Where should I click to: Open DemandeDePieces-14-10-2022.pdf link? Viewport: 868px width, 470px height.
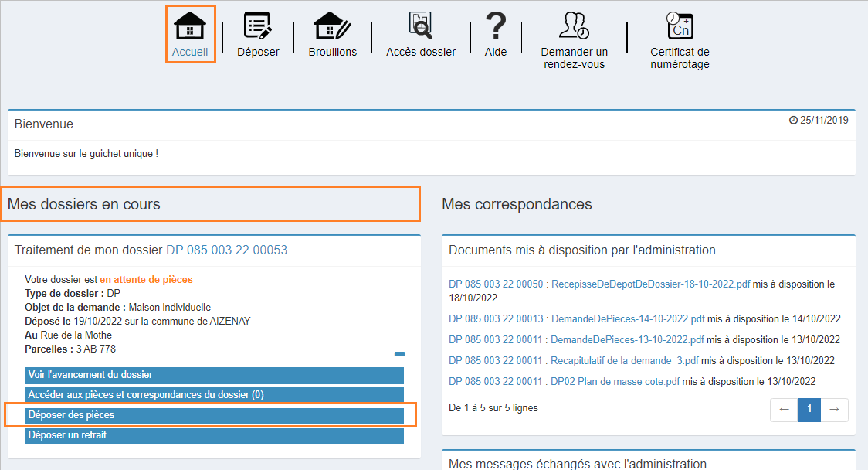(628, 318)
